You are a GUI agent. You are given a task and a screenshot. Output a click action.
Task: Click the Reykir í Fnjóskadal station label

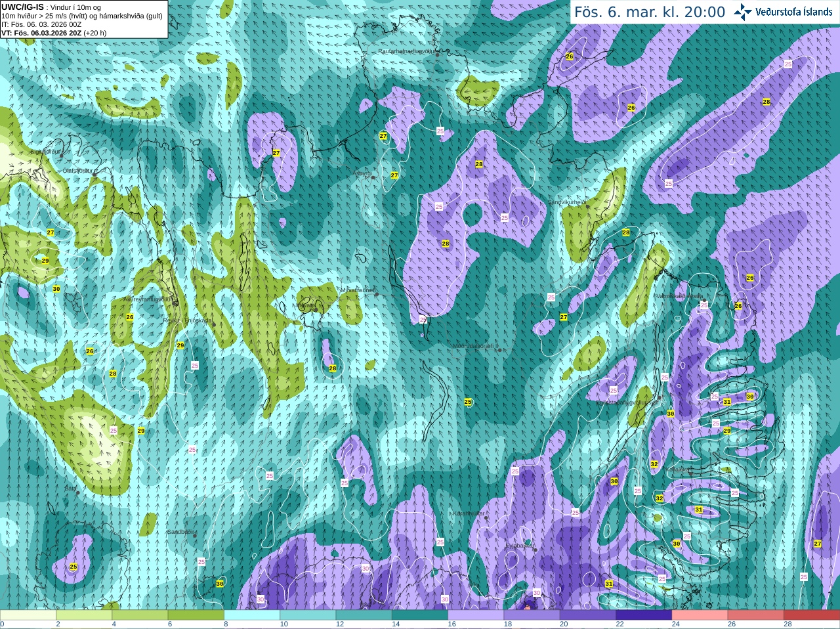click(188, 320)
